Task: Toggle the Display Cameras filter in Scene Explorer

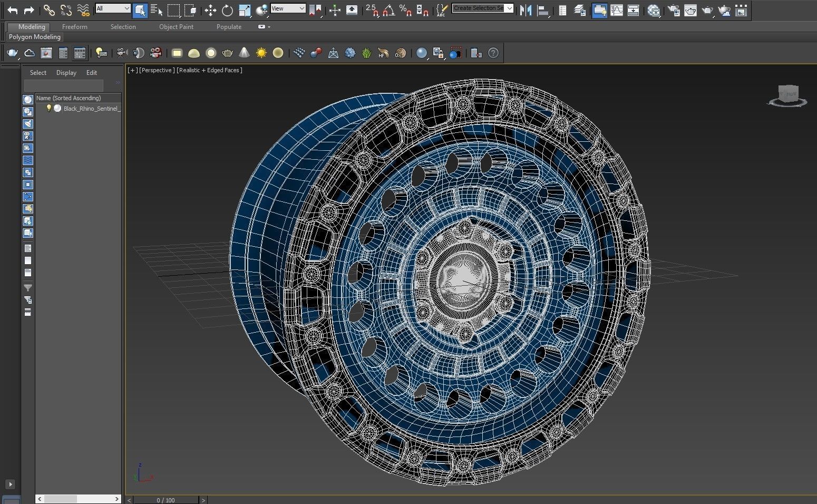Action: [x=28, y=136]
